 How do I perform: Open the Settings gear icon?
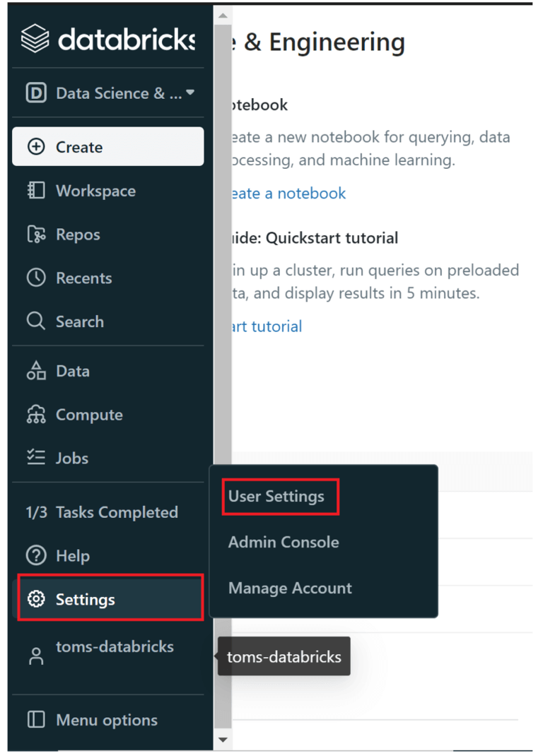pos(35,598)
